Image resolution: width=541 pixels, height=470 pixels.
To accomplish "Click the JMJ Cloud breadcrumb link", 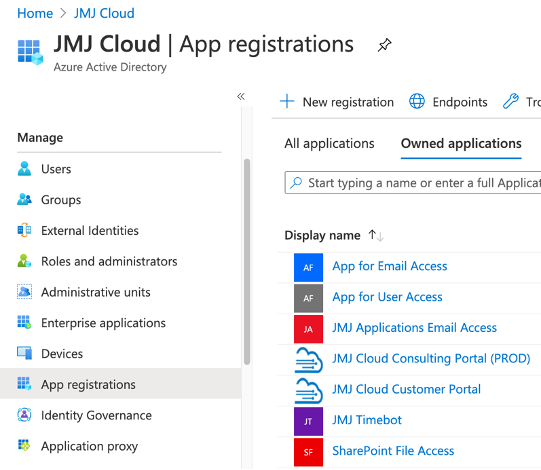I will tap(104, 13).
